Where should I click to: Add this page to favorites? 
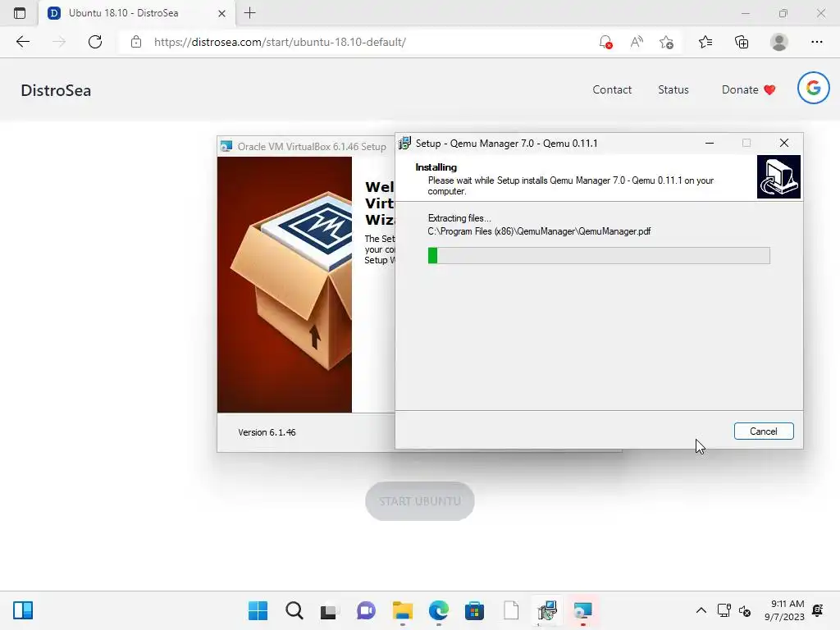click(x=666, y=42)
